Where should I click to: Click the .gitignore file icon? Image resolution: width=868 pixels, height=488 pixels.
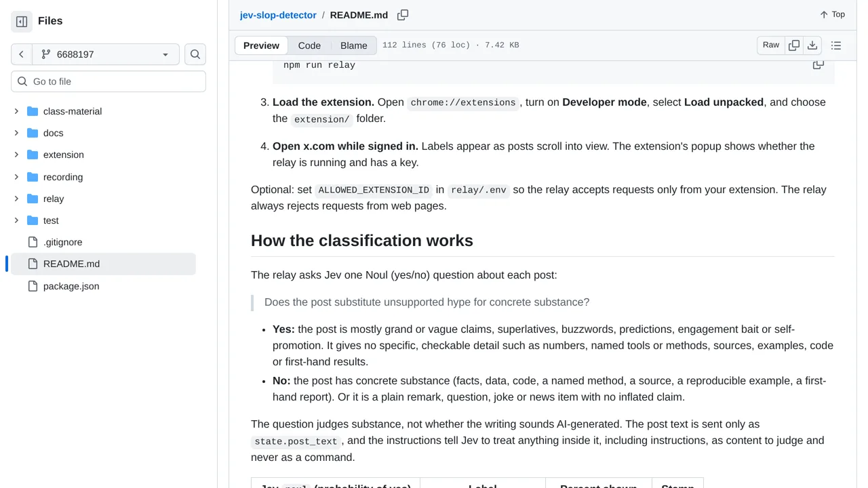(33, 242)
